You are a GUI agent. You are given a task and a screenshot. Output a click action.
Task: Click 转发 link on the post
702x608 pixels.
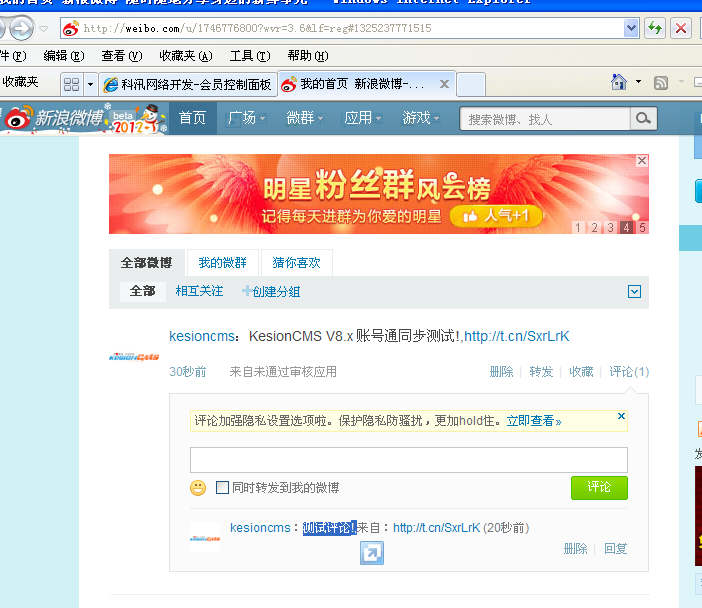541,372
